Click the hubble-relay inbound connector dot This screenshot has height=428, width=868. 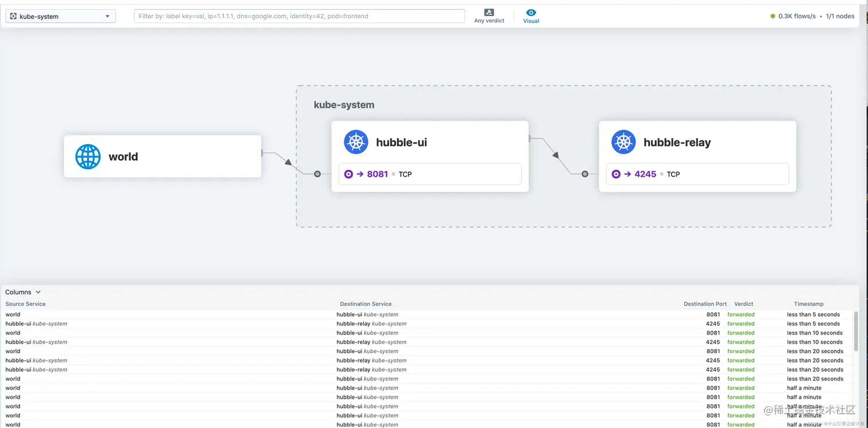[x=585, y=174]
